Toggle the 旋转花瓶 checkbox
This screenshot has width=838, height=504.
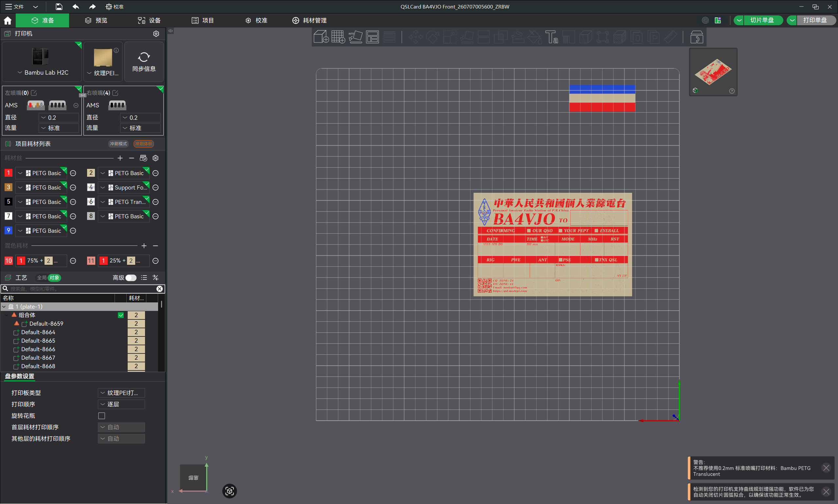(x=101, y=416)
